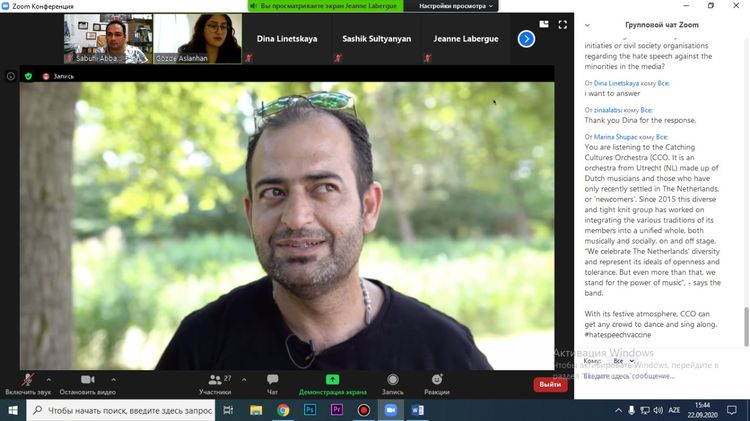Open Photoshop from taskbar
This screenshot has height=421, width=750.
point(310,410)
